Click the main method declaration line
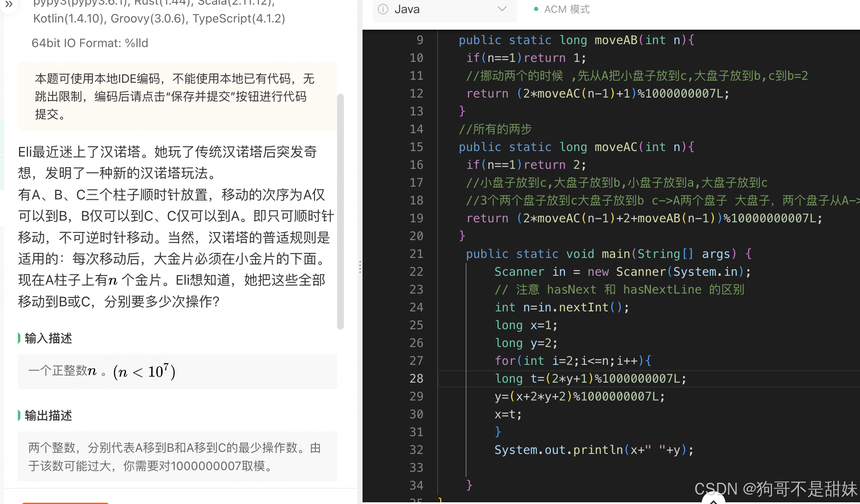 [609, 254]
